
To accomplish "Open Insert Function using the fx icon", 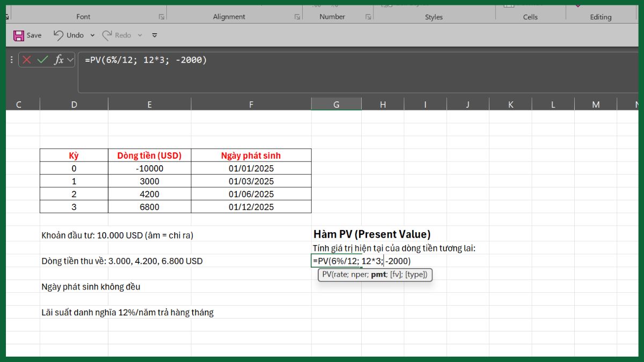I will coord(60,60).
